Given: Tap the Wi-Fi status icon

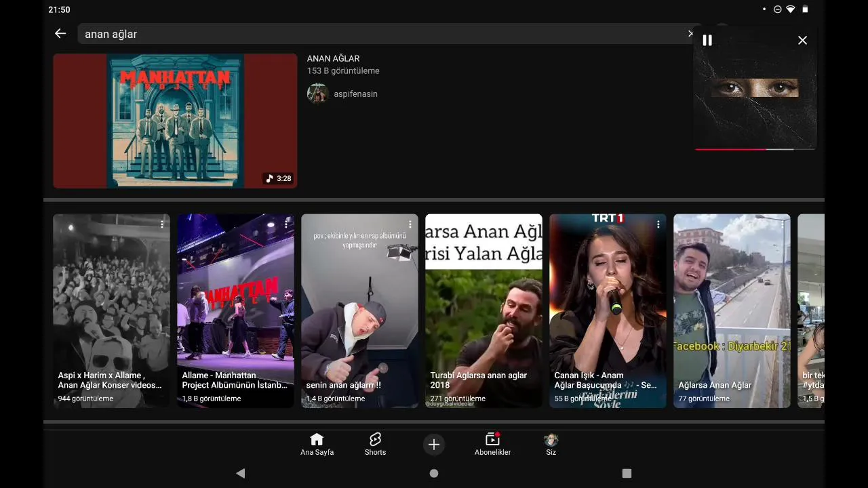Looking at the screenshot, I should pyautogui.click(x=791, y=9).
